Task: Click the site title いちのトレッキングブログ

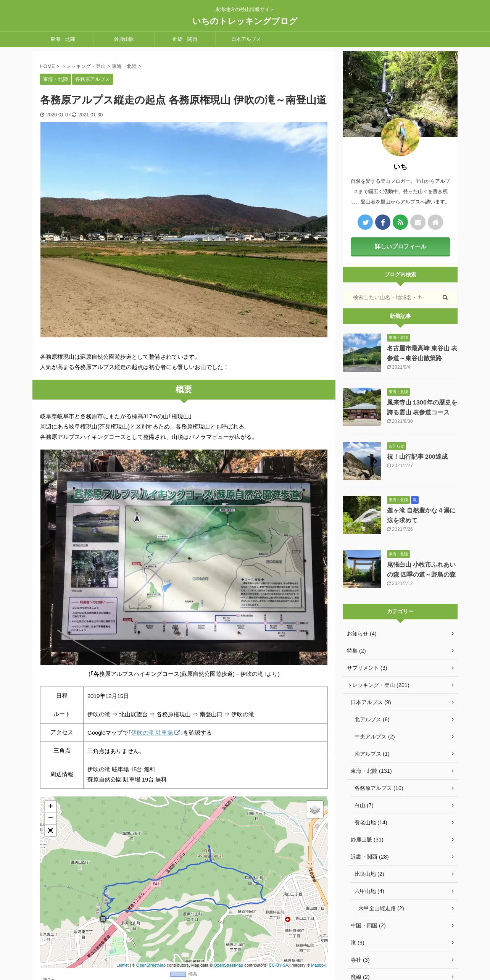Action: 245,21
